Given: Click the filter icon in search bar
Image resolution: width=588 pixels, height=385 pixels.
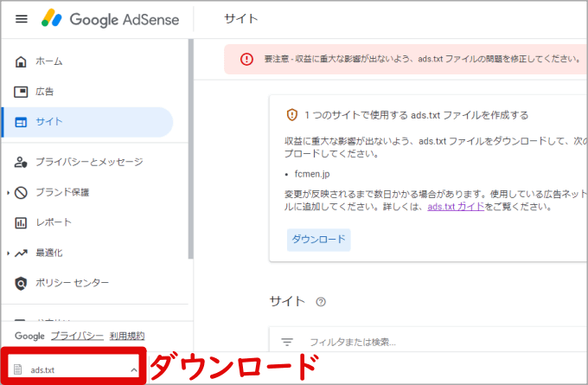Looking at the screenshot, I should pos(287,342).
